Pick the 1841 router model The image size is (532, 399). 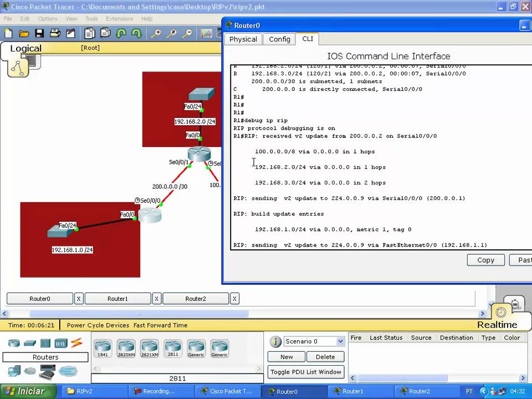[x=103, y=349]
